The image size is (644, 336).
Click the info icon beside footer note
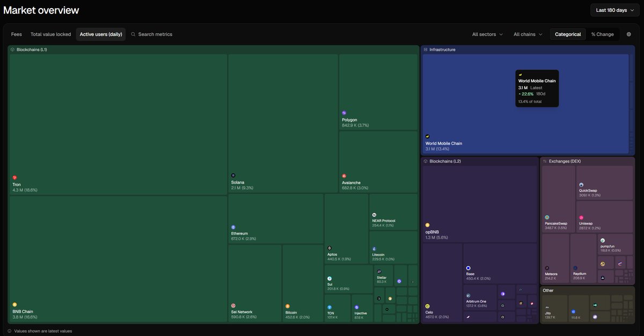tap(10, 331)
